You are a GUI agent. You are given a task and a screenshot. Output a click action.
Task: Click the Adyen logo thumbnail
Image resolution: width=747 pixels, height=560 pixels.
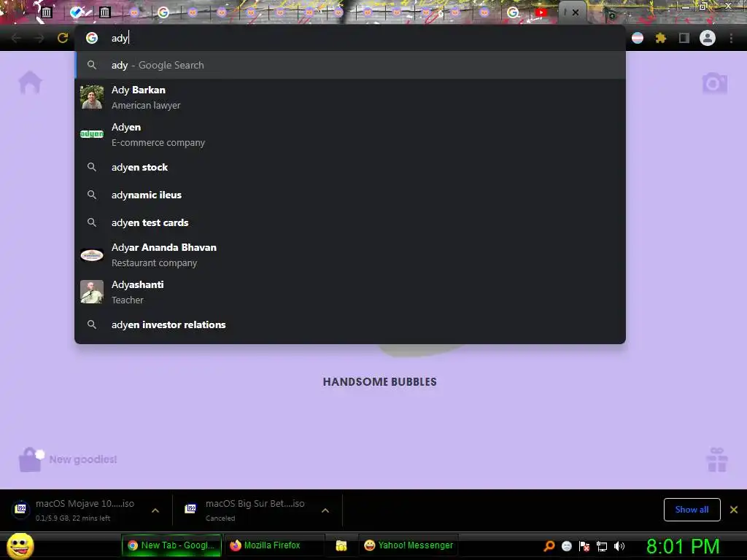coord(92,134)
